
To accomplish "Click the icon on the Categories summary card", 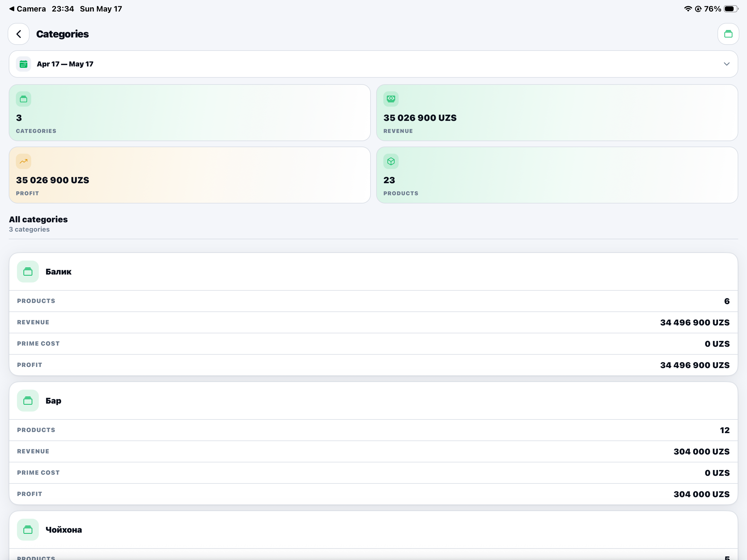I will click(23, 99).
